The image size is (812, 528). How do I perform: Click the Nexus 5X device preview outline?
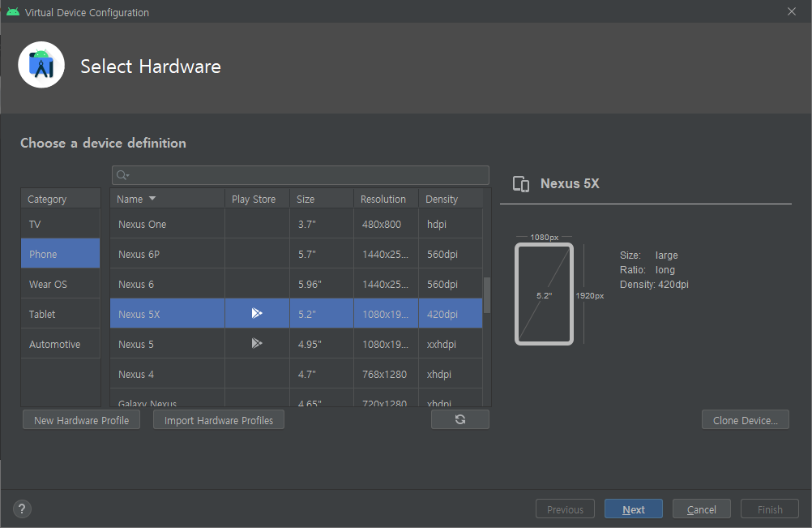pyautogui.click(x=545, y=294)
